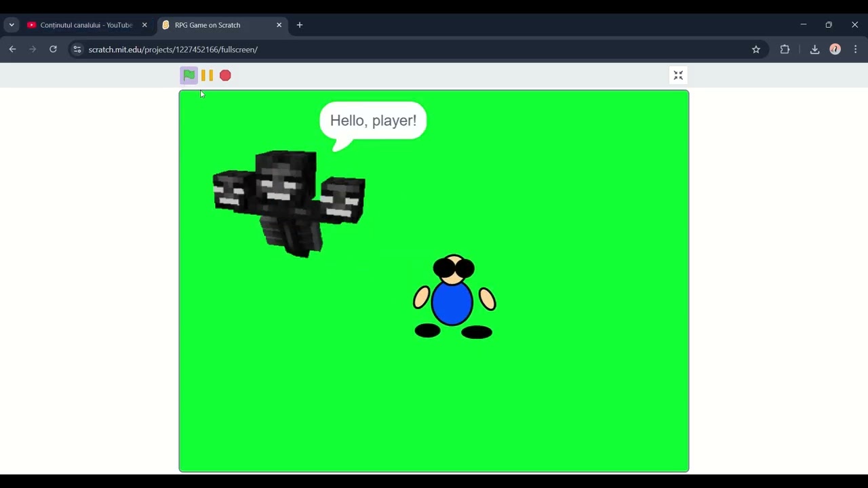The width and height of the screenshot is (868, 488).
Task: Open the Chrome profile avatar menu
Action: click(x=835, y=49)
